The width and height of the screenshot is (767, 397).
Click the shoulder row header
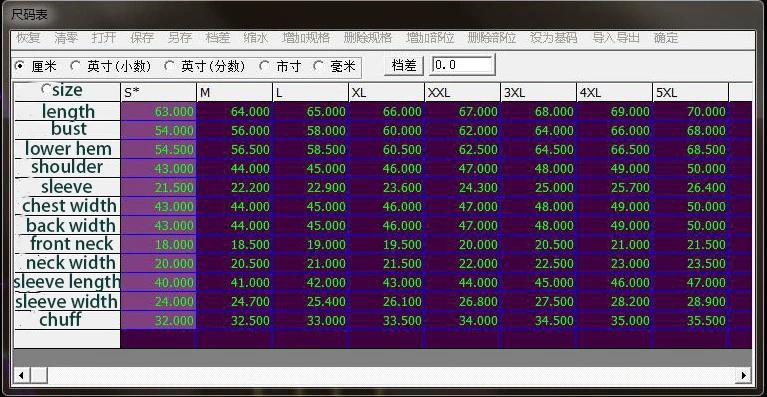point(68,168)
